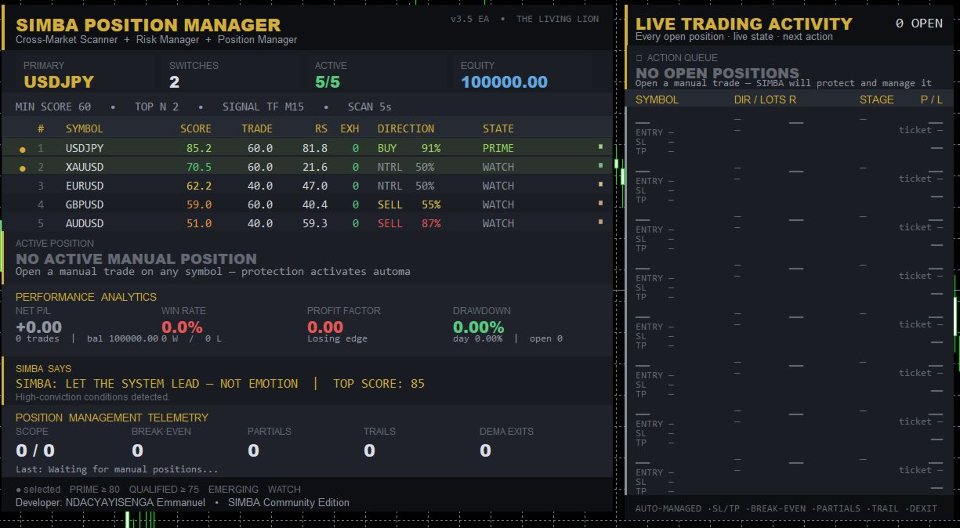Click the status square on EURUSD row
Image resolution: width=960 pixels, height=528 pixels.
click(x=601, y=184)
